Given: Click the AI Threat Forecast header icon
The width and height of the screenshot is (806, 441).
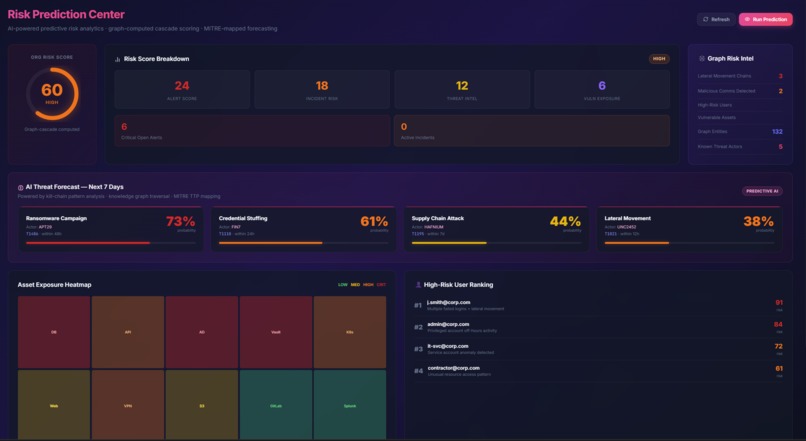Looking at the screenshot, I should pyautogui.click(x=21, y=188).
